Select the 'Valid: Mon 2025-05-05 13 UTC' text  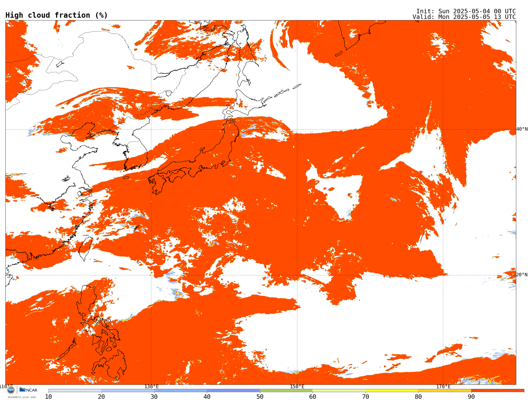coord(464,17)
